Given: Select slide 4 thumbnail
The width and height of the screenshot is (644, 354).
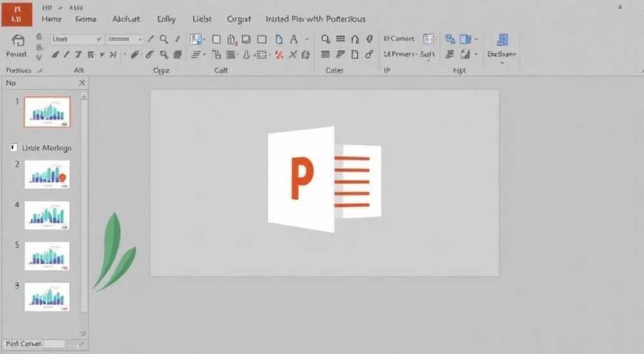Looking at the screenshot, I should (47, 215).
